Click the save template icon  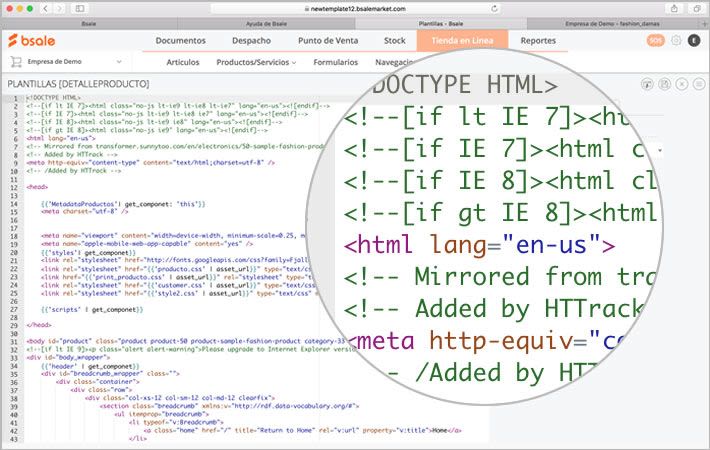pyautogui.click(x=664, y=82)
